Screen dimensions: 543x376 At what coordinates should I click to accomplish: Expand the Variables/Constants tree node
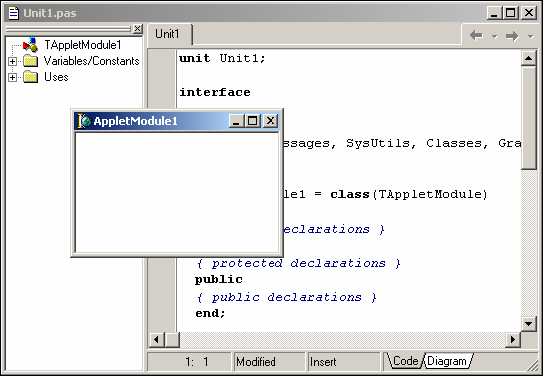point(12,62)
